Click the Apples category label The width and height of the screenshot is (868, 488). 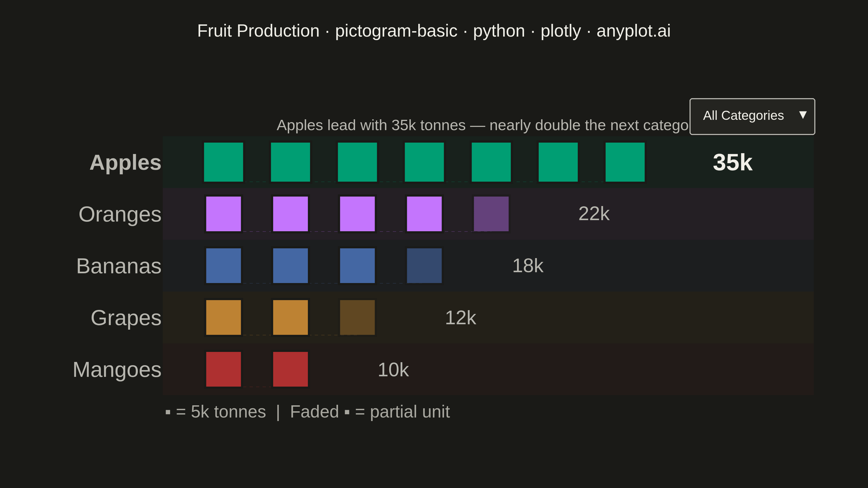125,163
